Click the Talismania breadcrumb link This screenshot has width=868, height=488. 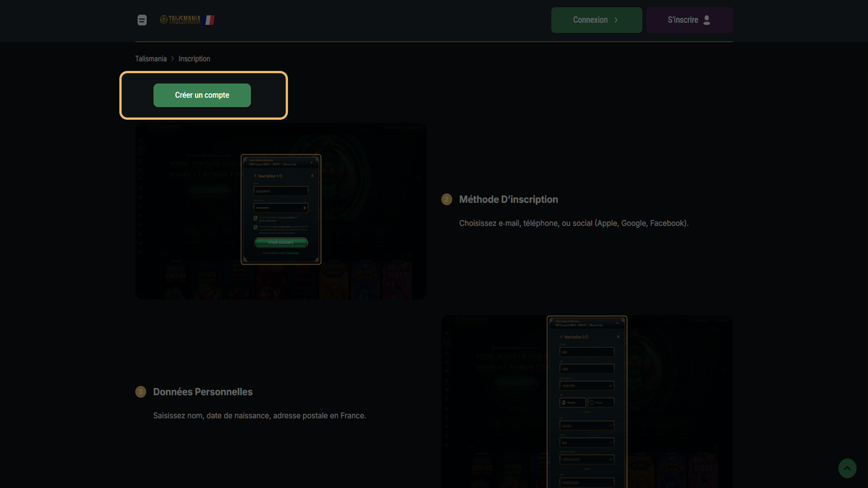[151, 59]
